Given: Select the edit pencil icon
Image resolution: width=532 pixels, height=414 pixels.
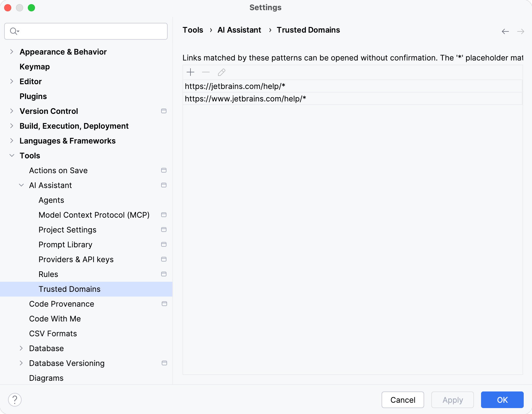Looking at the screenshot, I should point(221,72).
